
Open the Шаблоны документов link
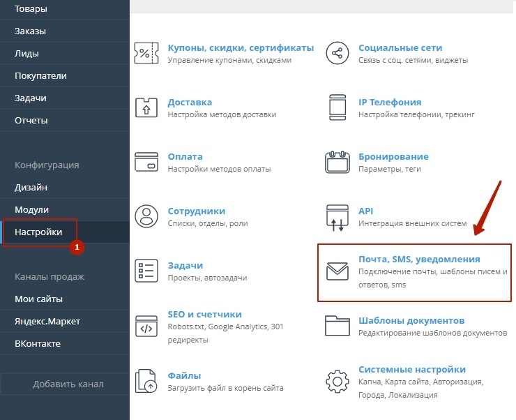click(x=411, y=320)
